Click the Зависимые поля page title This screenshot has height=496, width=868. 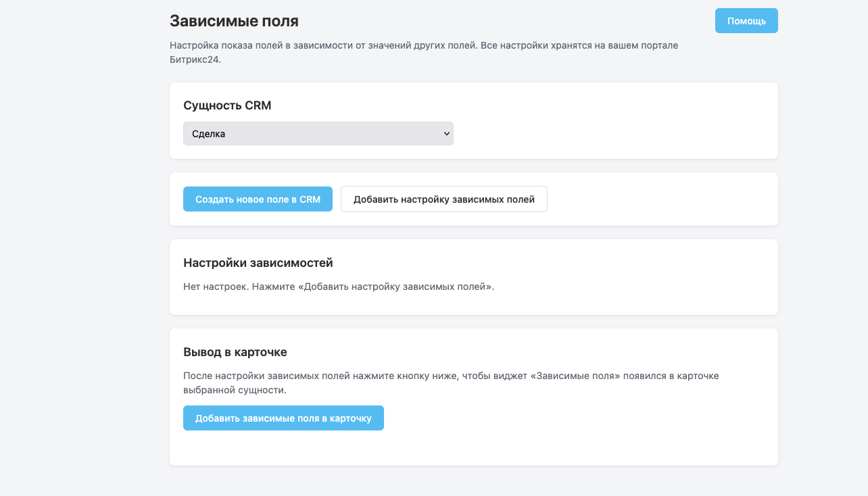(x=234, y=21)
